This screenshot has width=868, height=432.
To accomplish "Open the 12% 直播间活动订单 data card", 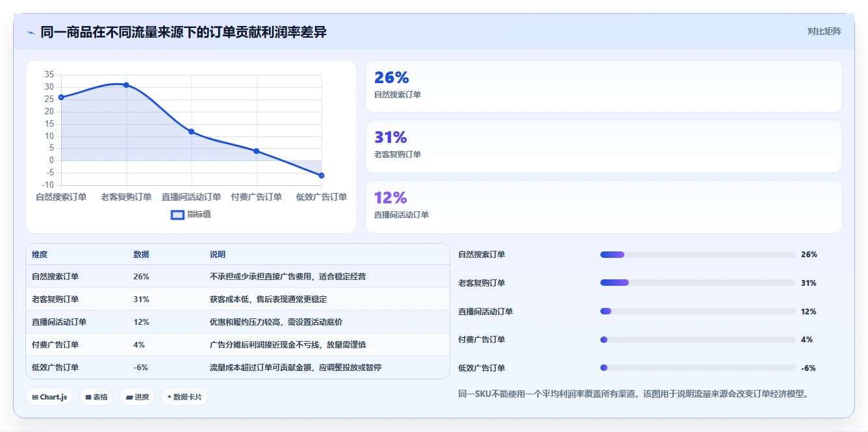I will 604,207.
